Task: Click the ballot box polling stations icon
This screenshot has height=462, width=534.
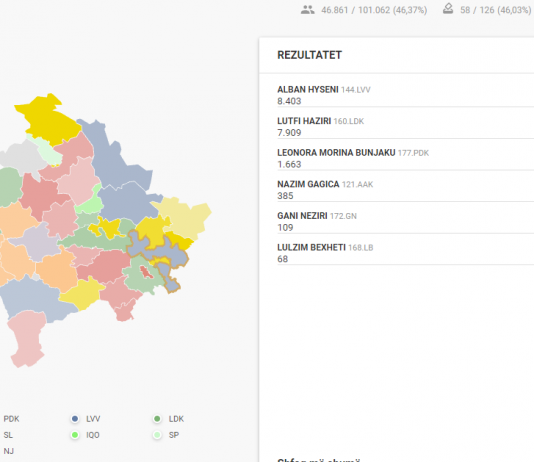Action: pyautogui.click(x=448, y=9)
